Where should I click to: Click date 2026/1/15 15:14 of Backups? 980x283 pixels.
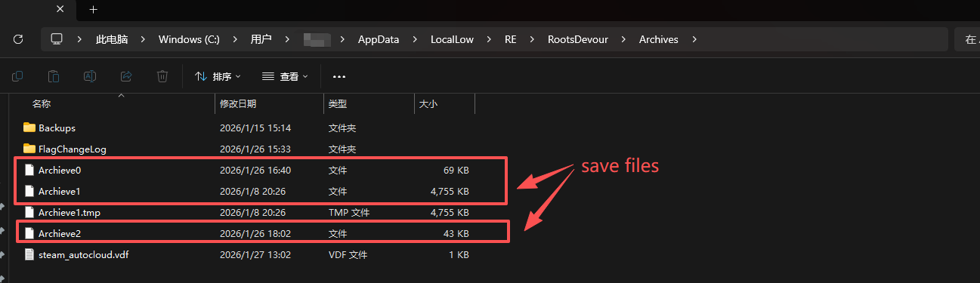pos(255,128)
